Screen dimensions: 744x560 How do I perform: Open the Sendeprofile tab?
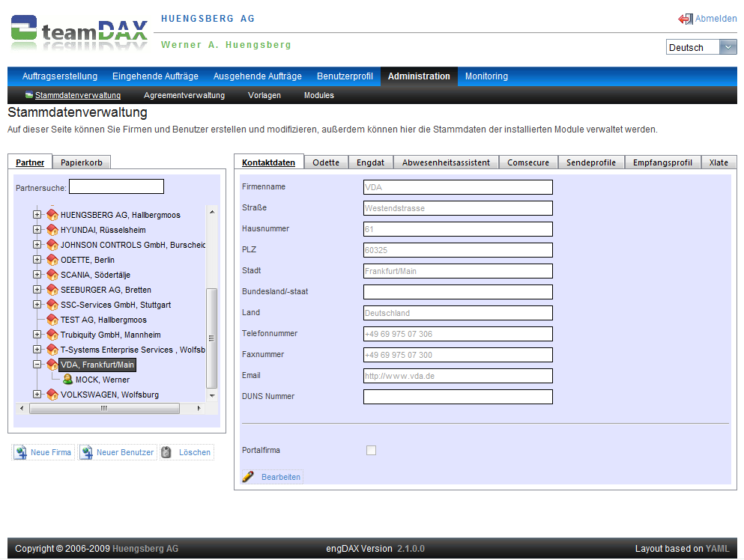(x=591, y=162)
